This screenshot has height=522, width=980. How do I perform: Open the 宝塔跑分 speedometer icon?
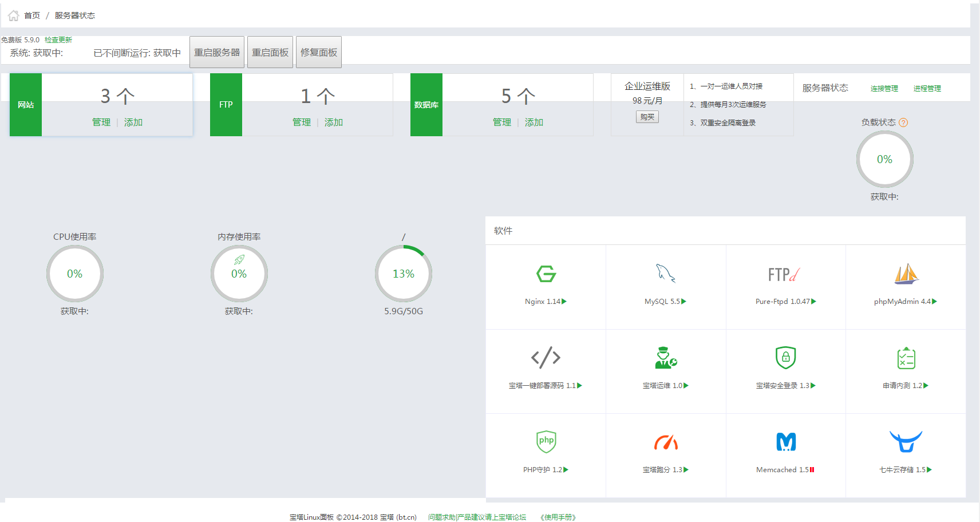coord(666,442)
